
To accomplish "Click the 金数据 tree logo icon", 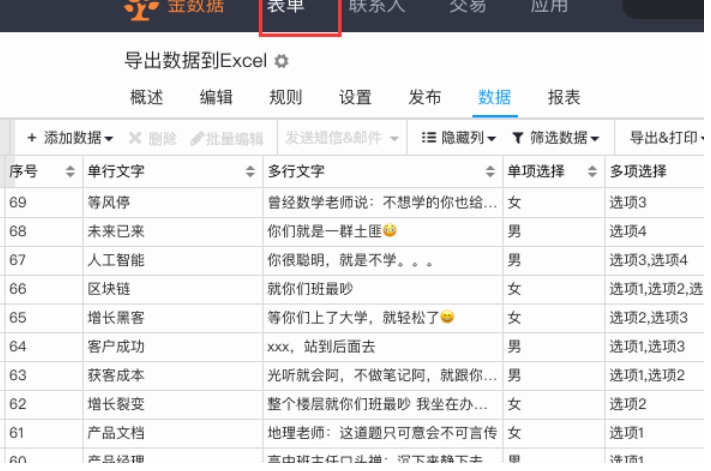I will tap(141, 9).
